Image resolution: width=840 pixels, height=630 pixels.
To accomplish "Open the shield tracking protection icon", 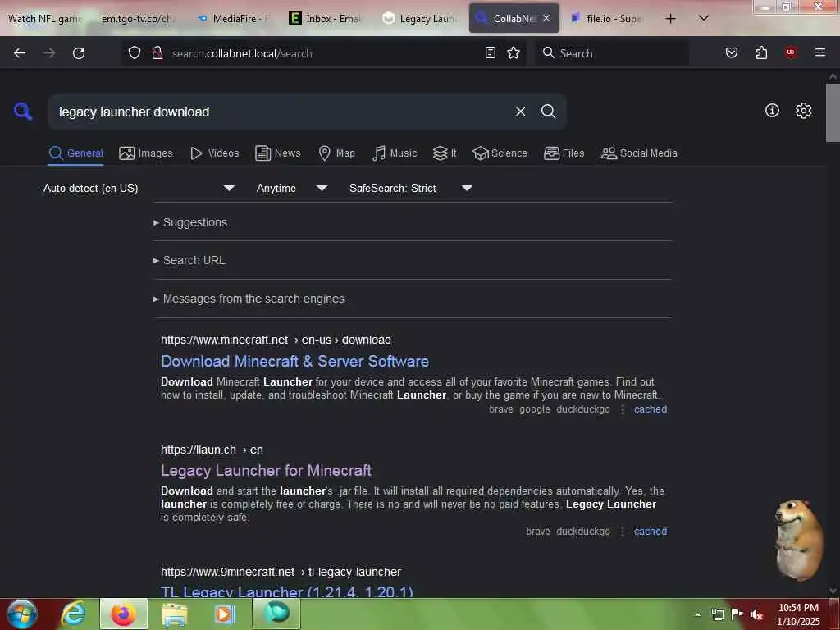I will [135, 53].
